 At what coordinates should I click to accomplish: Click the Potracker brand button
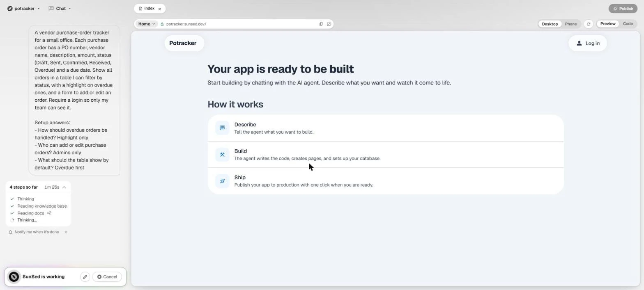(184, 43)
